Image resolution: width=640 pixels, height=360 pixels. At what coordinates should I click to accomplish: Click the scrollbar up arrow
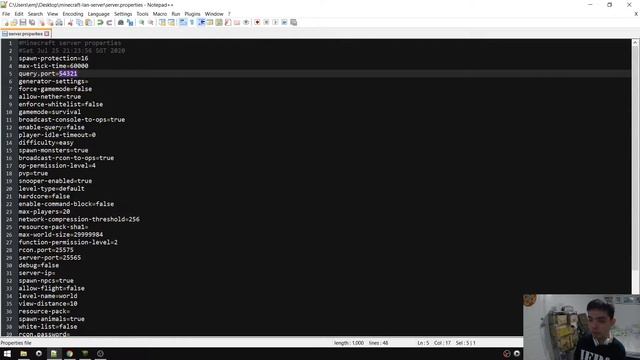636,42
